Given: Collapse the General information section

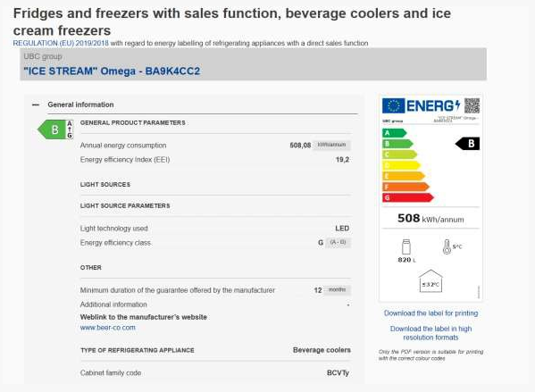Looking at the screenshot, I should tap(36, 104).
